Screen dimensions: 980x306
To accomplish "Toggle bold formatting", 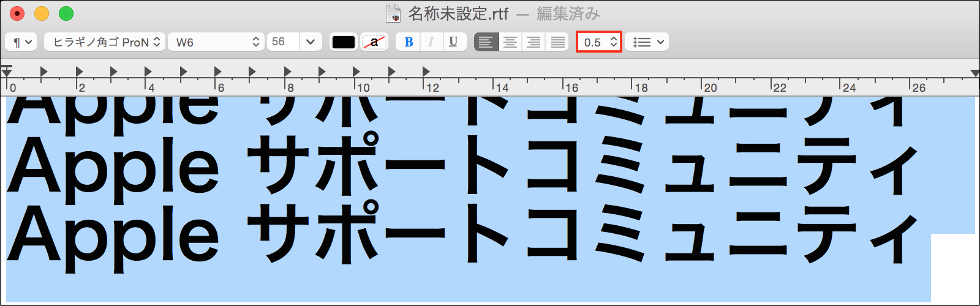I will (x=409, y=42).
